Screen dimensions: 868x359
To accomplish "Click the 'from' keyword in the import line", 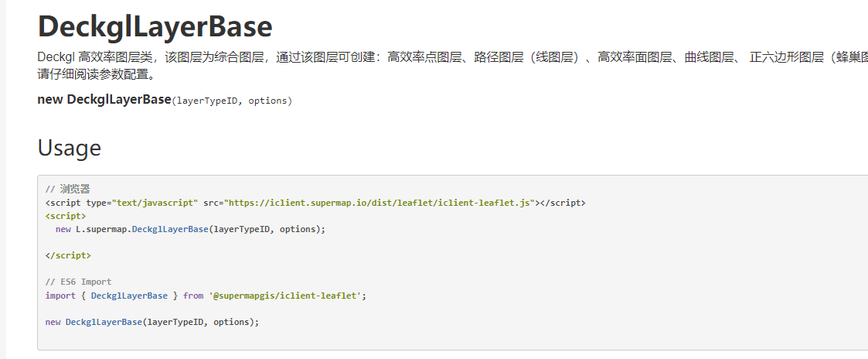I will tap(193, 296).
